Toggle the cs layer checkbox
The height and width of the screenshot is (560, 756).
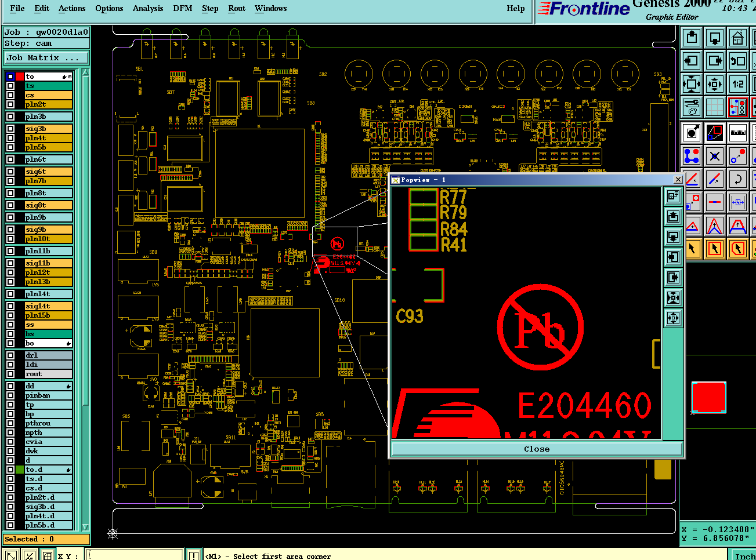coord(10,95)
